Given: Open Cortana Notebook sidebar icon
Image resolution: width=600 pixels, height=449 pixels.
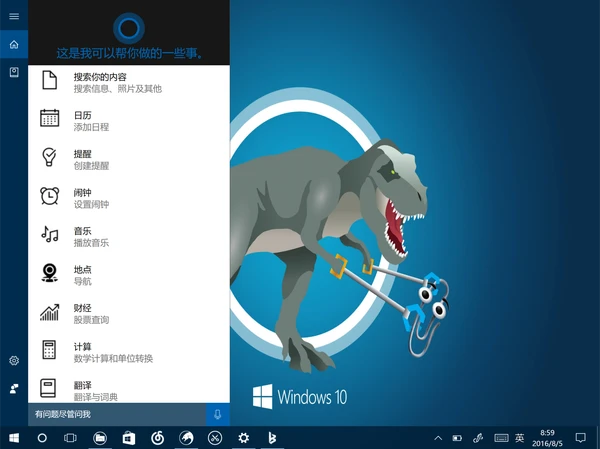Looking at the screenshot, I should tap(14, 72).
